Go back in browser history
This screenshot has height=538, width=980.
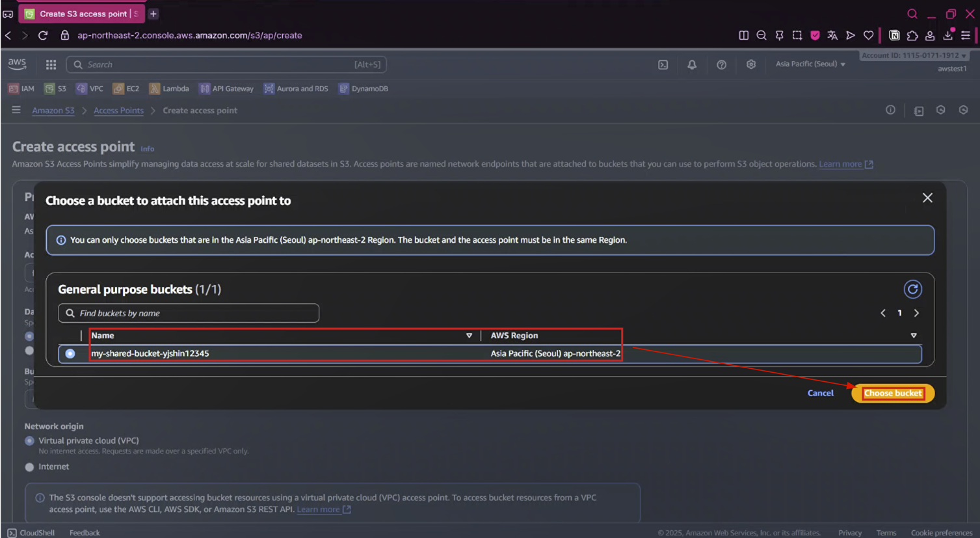8,35
